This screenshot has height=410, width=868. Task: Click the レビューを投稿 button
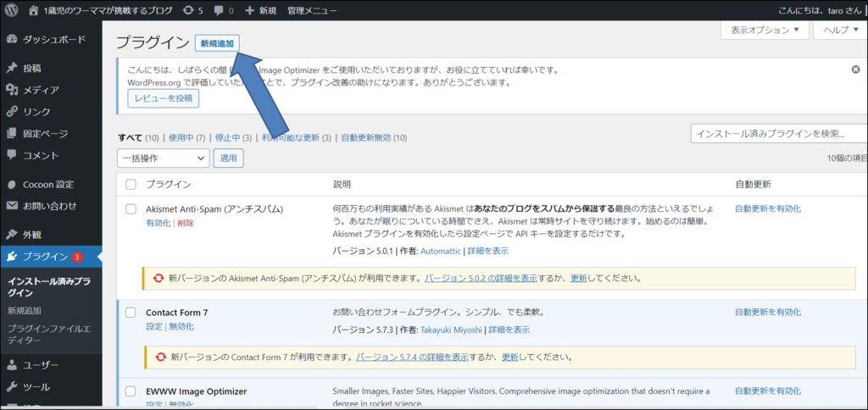click(x=164, y=98)
